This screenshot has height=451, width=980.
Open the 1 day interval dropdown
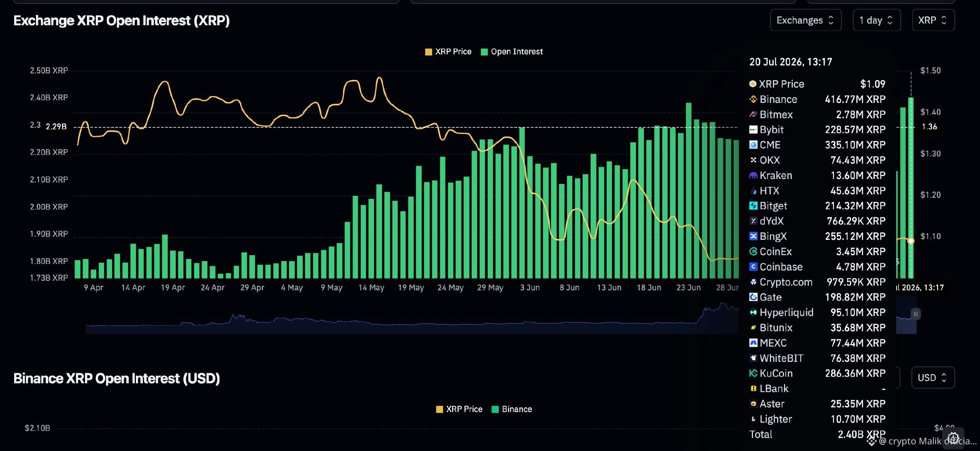pos(877,20)
